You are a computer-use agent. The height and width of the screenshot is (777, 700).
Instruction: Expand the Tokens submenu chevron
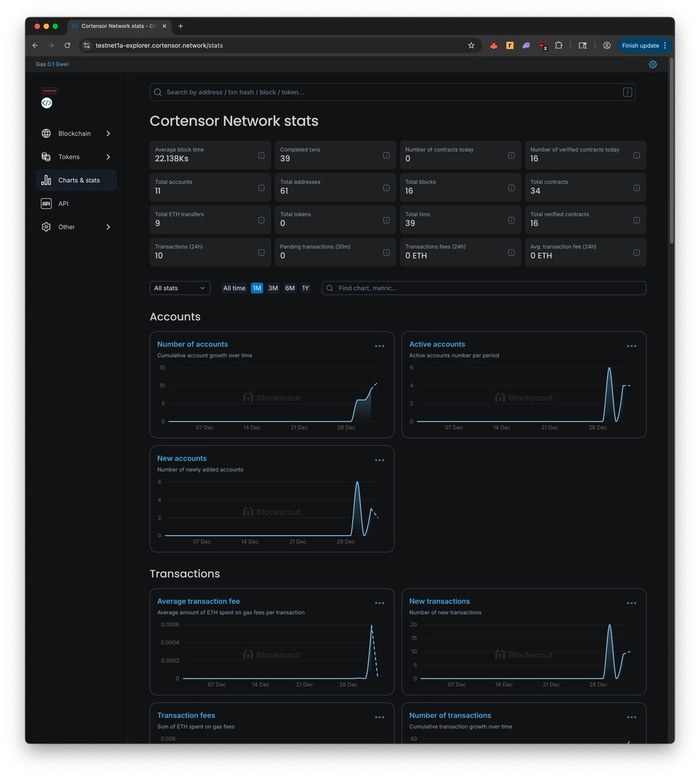(108, 157)
